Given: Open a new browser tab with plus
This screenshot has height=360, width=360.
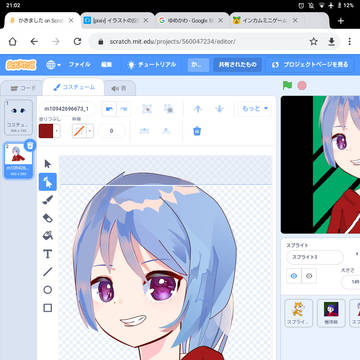Looking at the screenshot, I should pos(341,21).
